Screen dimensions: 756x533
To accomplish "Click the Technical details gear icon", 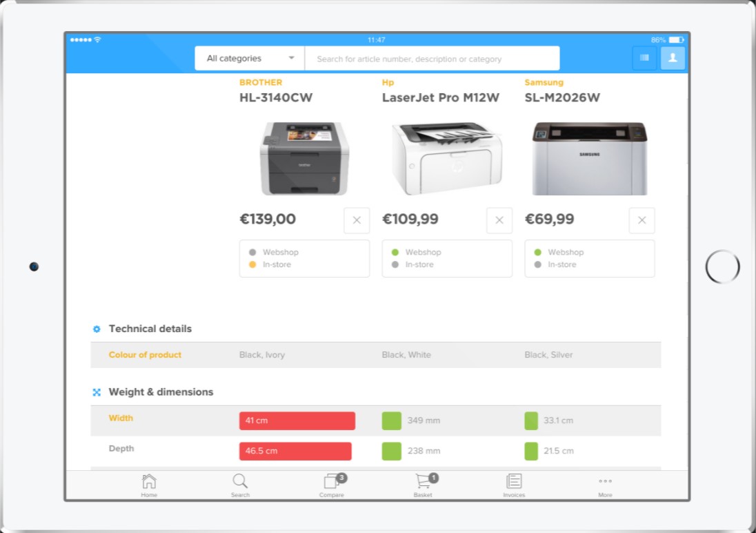I will pyautogui.click(x=97, y=329).
